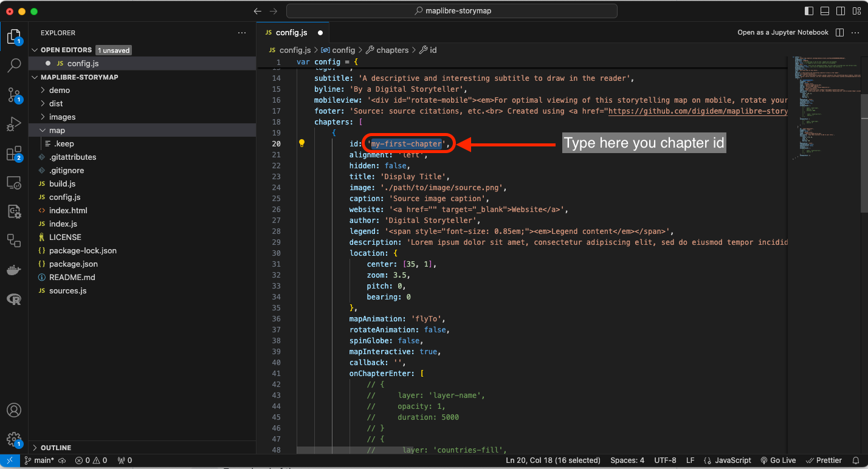Expand the OUTLINE section
The width and height of the screenshot is (868, 469).
(x=56, y=448)
